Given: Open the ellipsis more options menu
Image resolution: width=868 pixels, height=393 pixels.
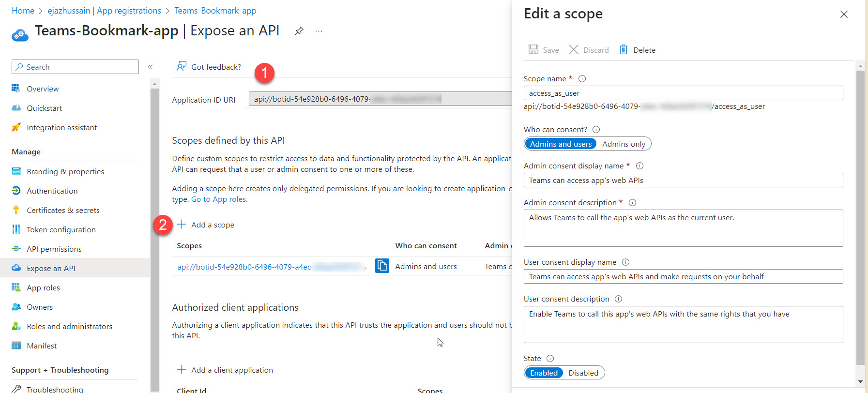Looking at the screenshot, I should click(319, 31).
